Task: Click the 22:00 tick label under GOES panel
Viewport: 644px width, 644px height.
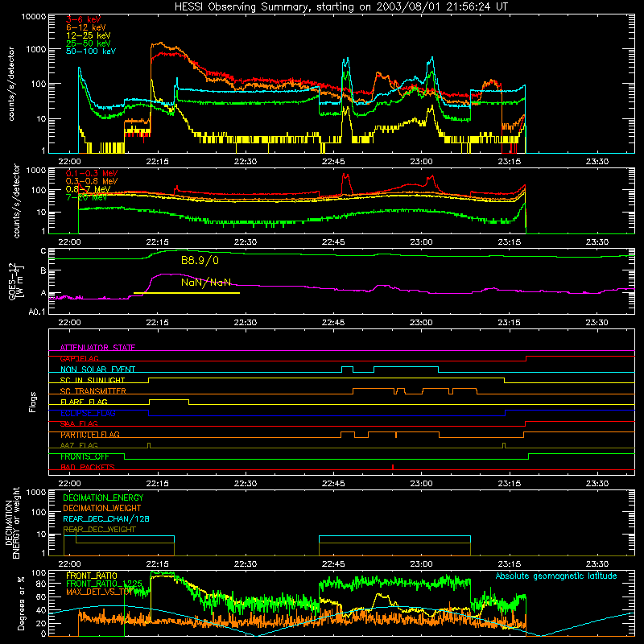Action: (69, 323)
